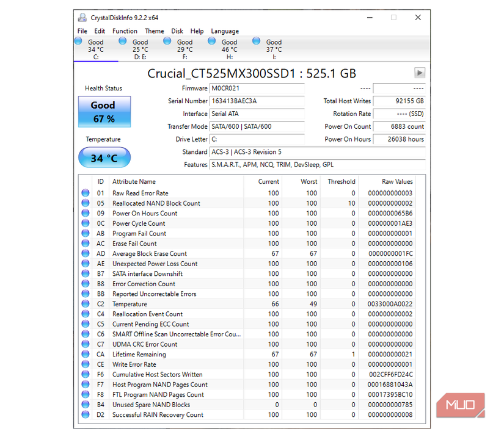Image resolution: width=504 pixels, height=437 pixels.
Task: Click the status icon for Unused Spare NAND Blocks
Action: 86,405
